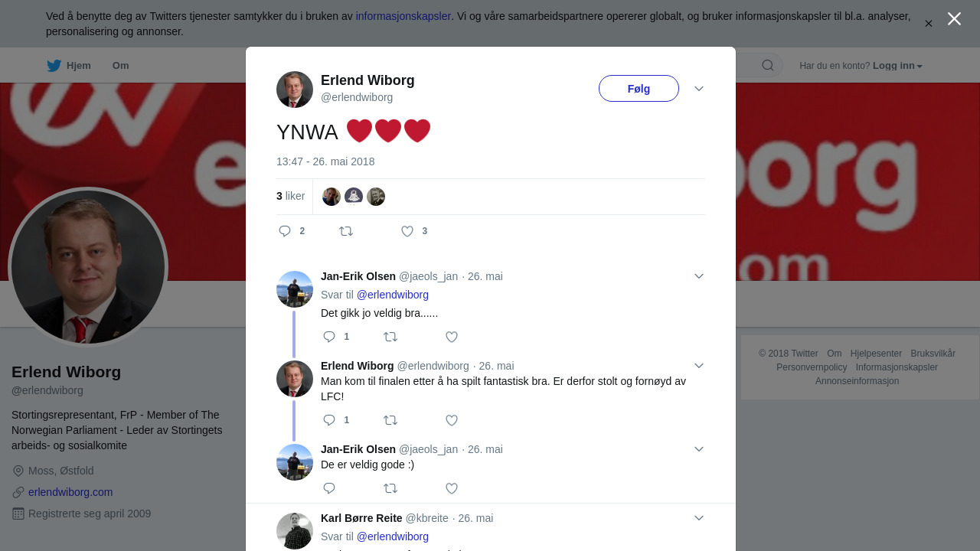Expand options for Karl Børre Reite's tweet
Screen dimensions: 980x551
pyautogui.click(x=699, y=518)
